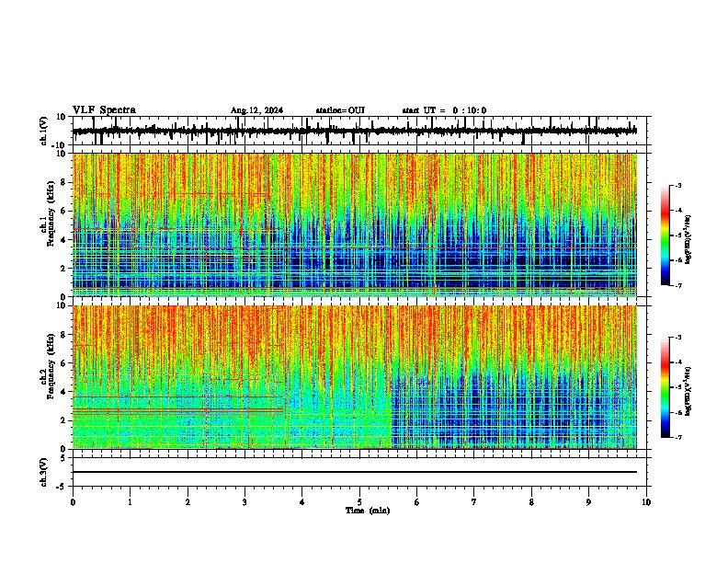Click time axis tick label "9"

588,502
